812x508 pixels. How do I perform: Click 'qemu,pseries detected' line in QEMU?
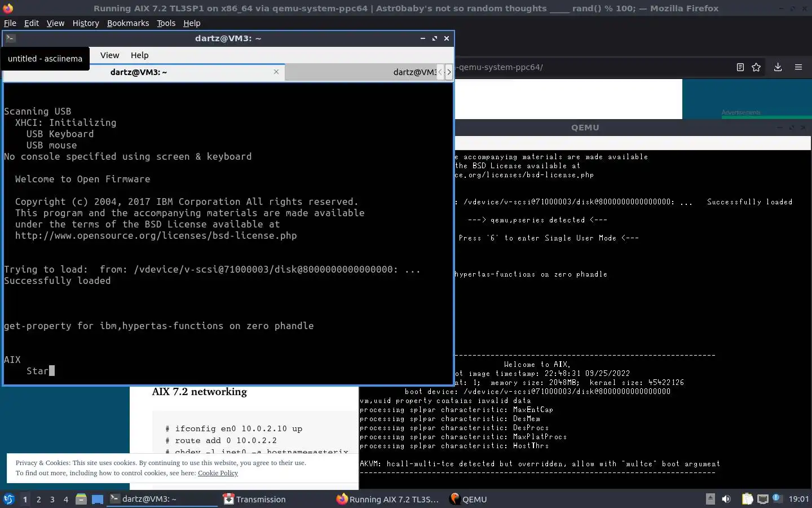point(537,220)
